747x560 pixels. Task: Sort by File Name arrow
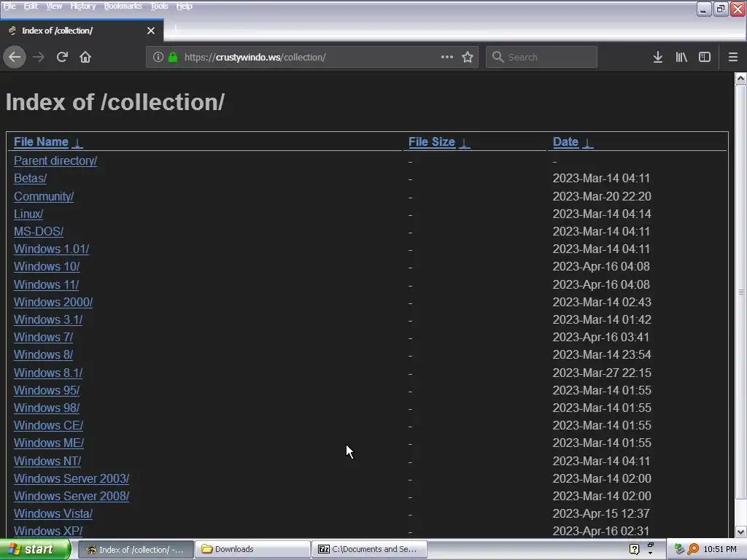(x=77, y=142)
